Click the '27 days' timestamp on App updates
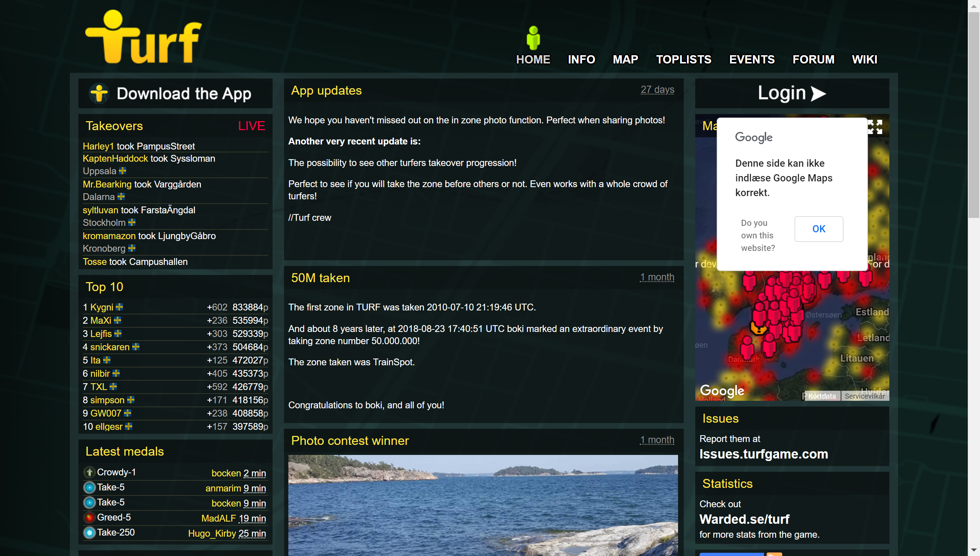The height and width of the screenshot is (556, 980). tap(657, 90)
